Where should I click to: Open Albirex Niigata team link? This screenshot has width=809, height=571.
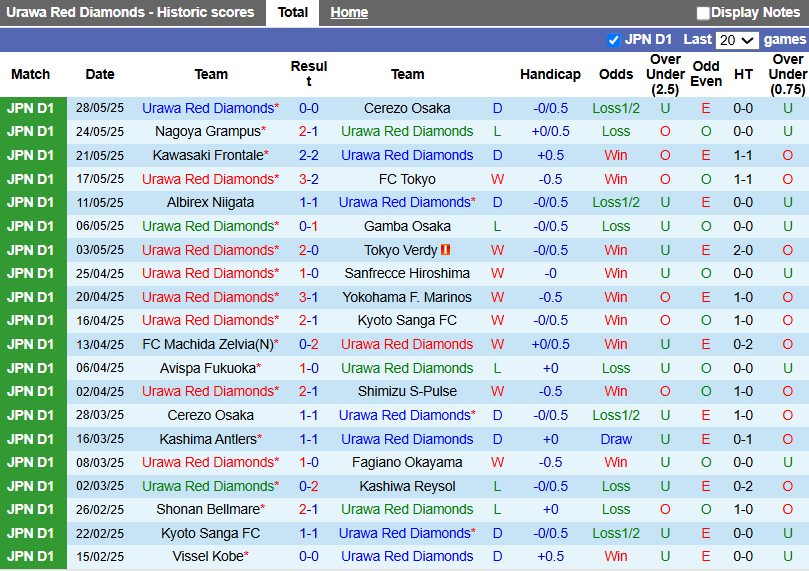tap(211, 202)
